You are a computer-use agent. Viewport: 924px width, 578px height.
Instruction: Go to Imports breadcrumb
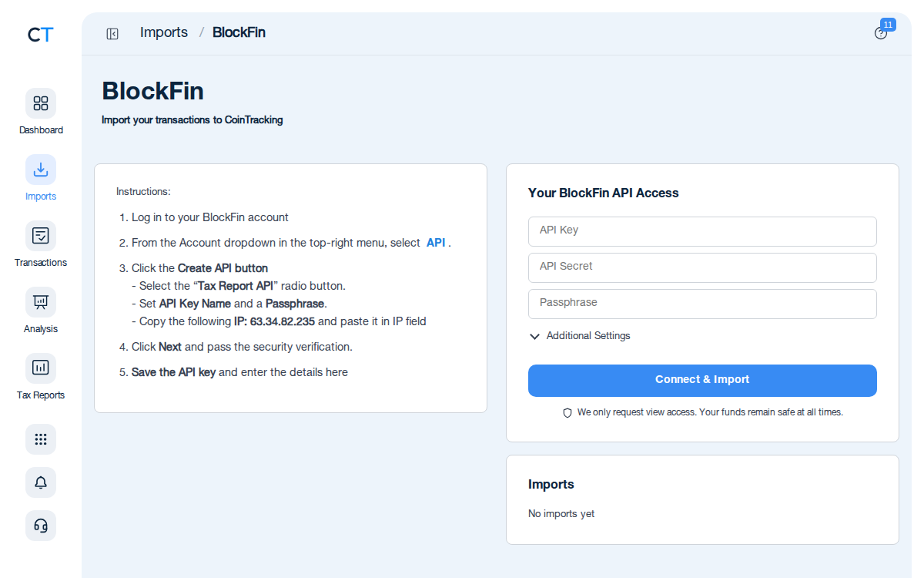point(164,32)
